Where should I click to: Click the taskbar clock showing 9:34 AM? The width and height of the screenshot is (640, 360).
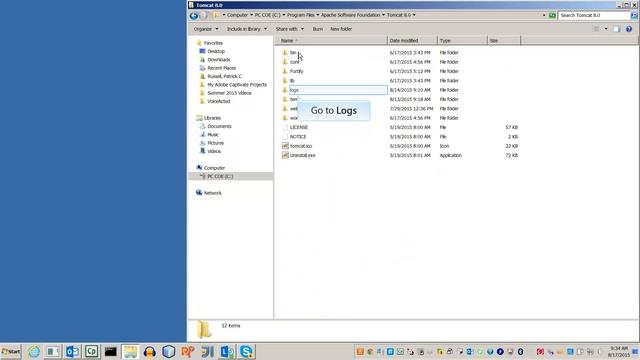[x=619, y=351]
